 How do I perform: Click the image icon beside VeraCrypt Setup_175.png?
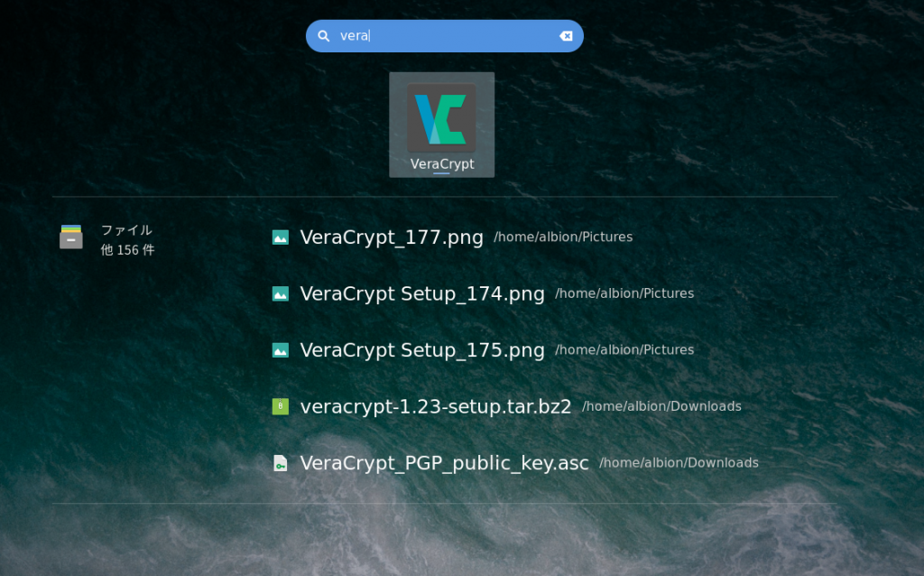pyautogui.click(x=281, y=349)
